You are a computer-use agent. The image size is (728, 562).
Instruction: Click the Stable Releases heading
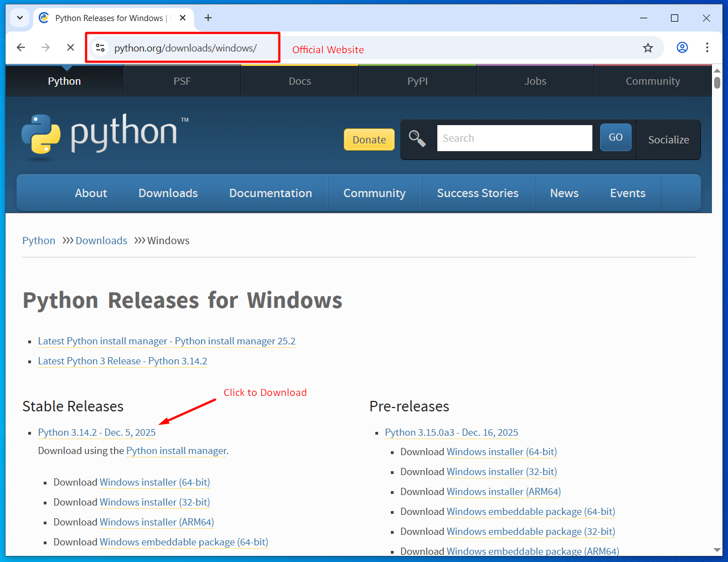[x=73, y=406]
